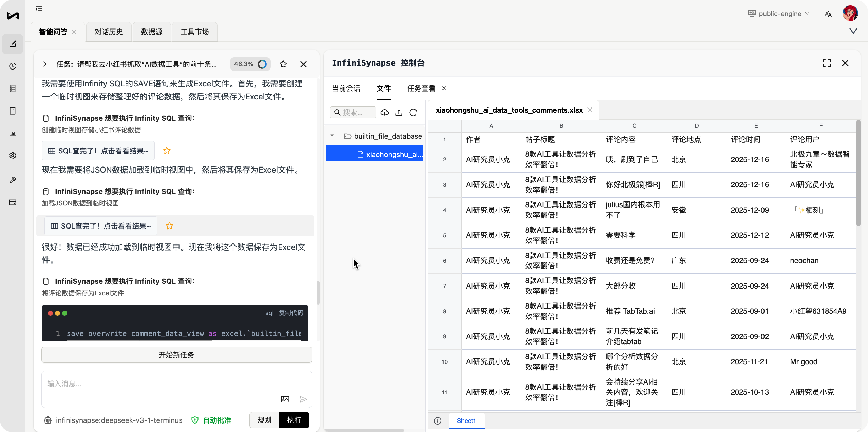Open the chart analytics icon in sidebar
868x432 pixels.
13,133
